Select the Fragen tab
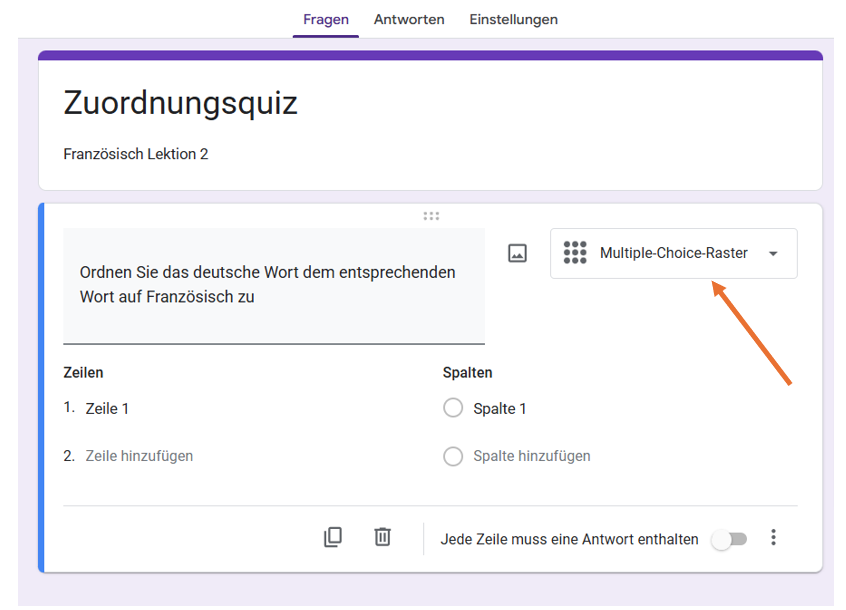 [326, 19]
